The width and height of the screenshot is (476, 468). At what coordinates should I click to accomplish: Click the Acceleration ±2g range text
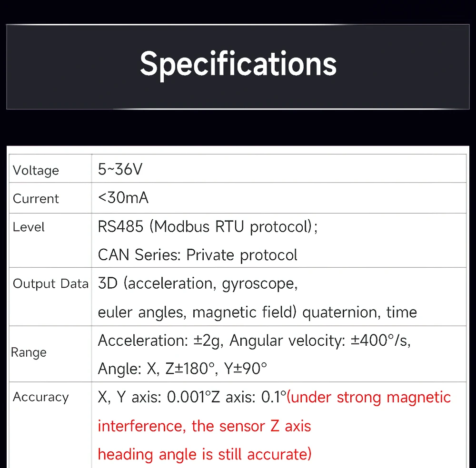160,341
